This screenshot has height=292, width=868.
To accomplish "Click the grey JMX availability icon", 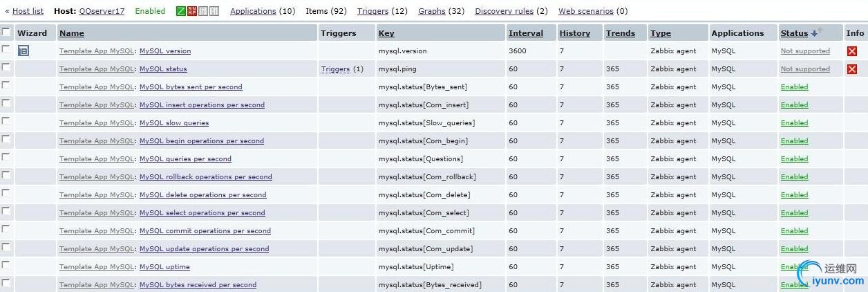I will point(203,11).
